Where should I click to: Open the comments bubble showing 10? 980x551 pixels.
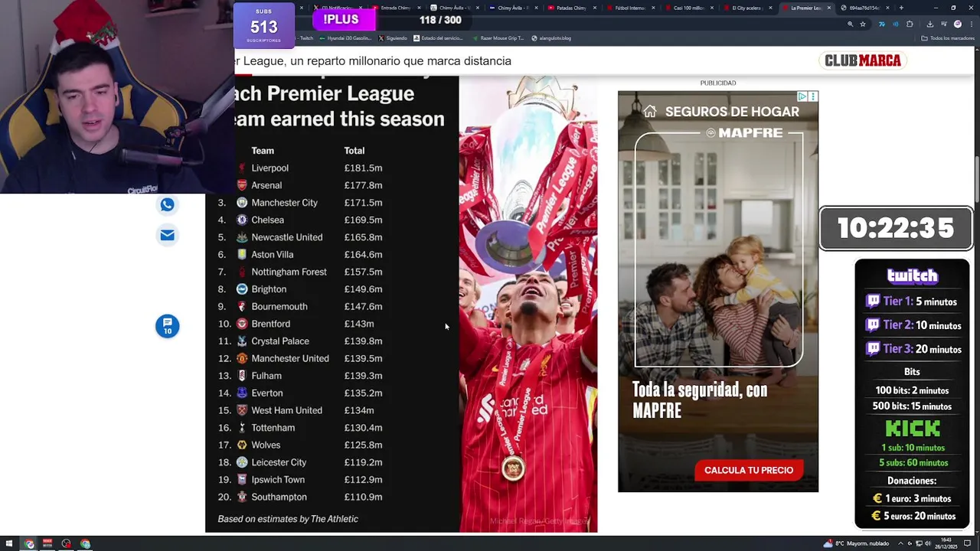pos(167,326)
